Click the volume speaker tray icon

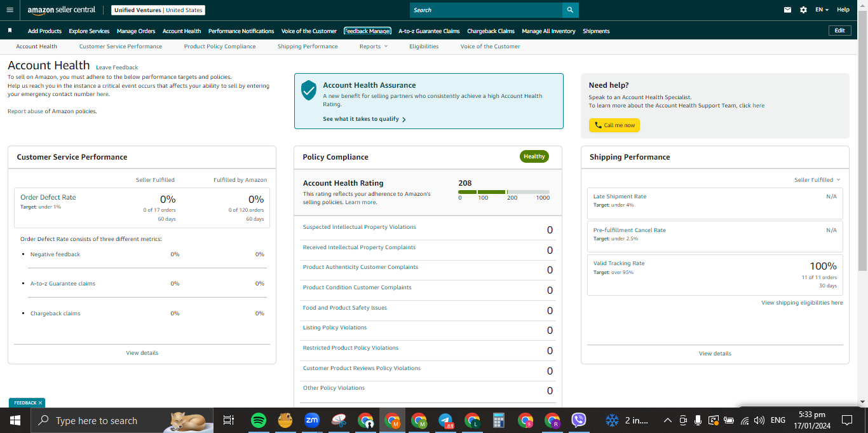tap(759, 420)
